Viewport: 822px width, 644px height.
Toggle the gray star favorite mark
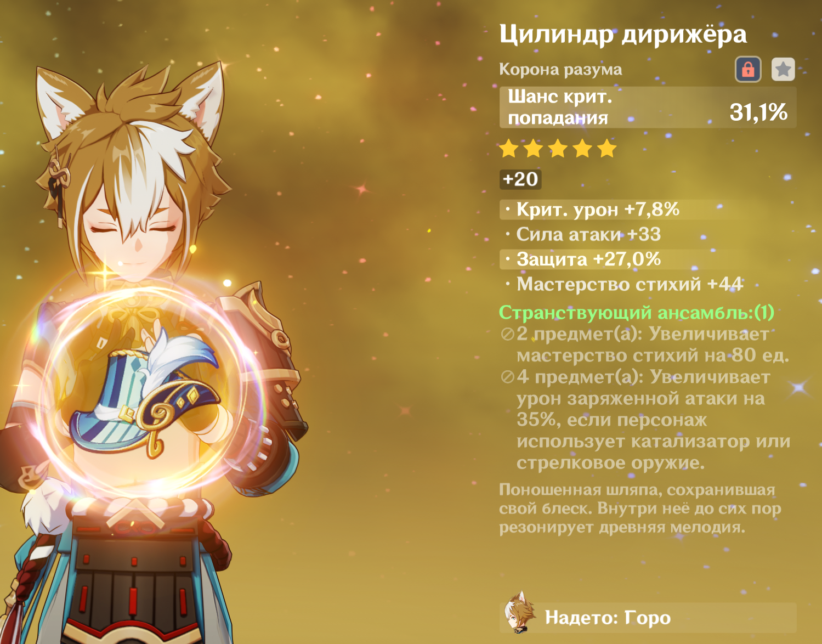783,70
